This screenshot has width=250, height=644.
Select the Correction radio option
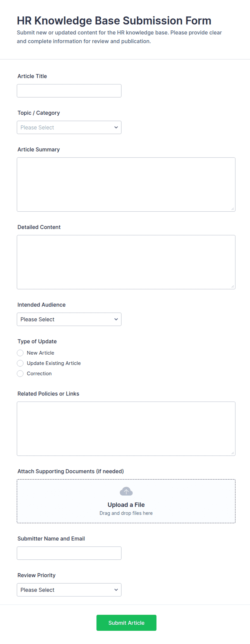(x=20, y=373)
